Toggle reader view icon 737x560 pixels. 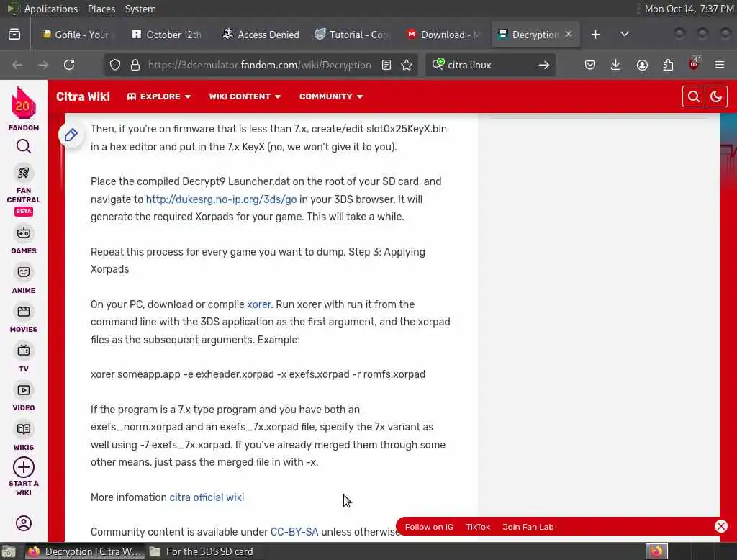click(386, 65)
